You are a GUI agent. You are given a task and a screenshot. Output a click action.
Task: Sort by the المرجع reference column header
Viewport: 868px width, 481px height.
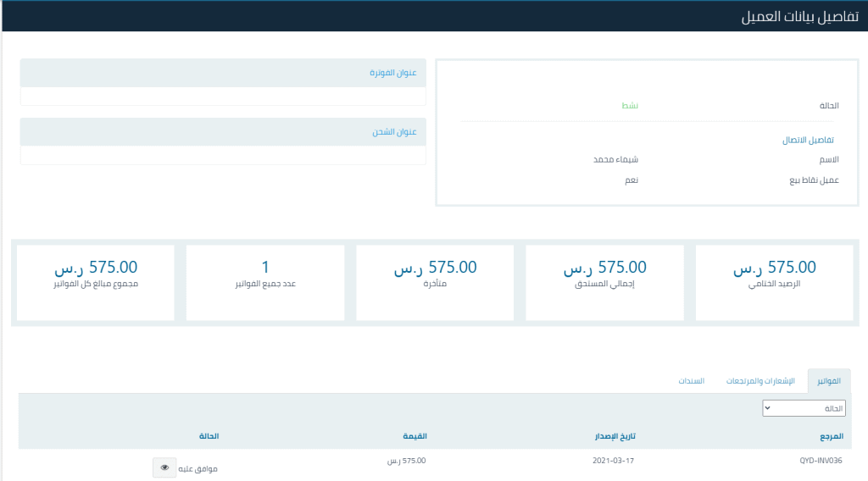[832, 437]
